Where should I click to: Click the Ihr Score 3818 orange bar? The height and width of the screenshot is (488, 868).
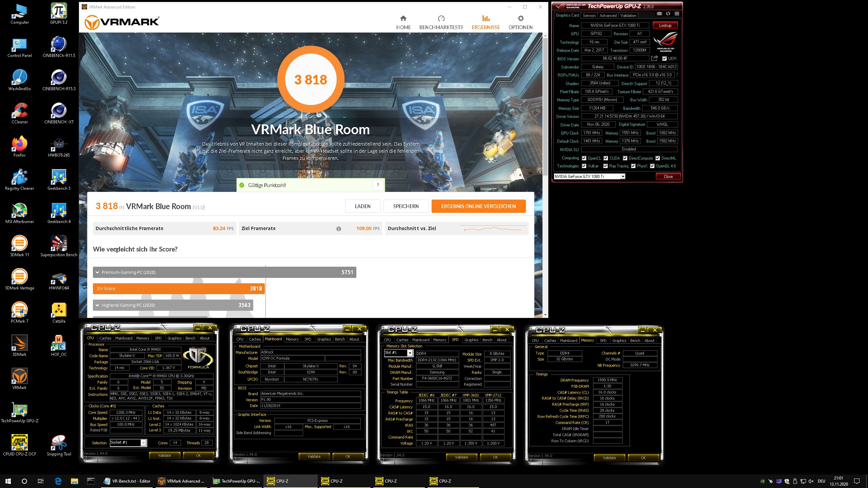pyautogui.click(x=179, y=288)
